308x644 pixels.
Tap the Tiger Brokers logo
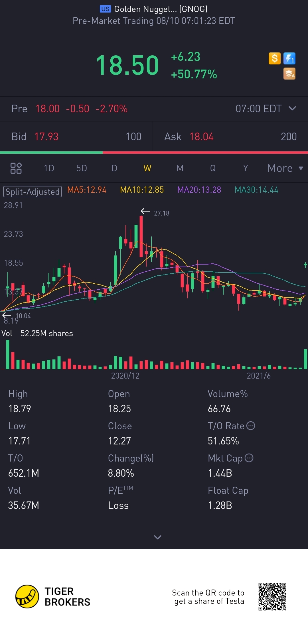click(53, 596)
